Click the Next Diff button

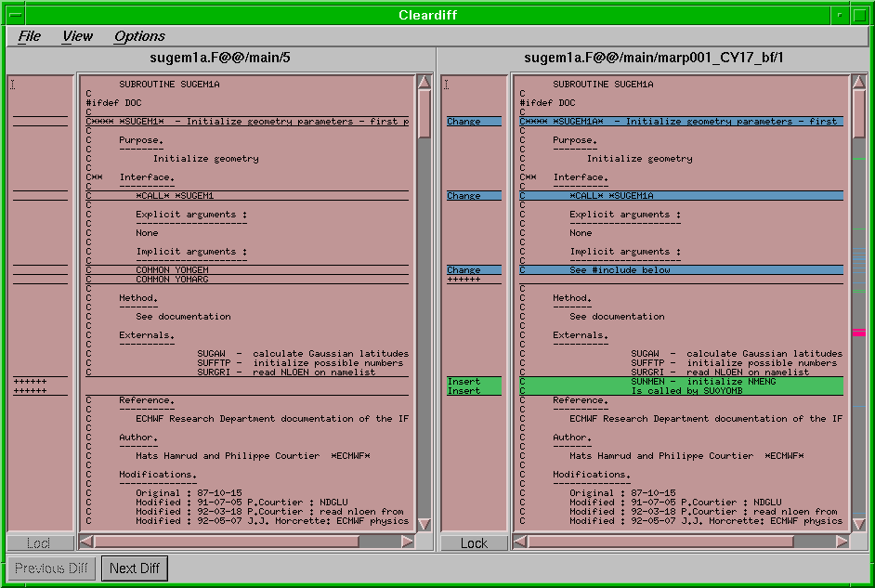[135, 568]
